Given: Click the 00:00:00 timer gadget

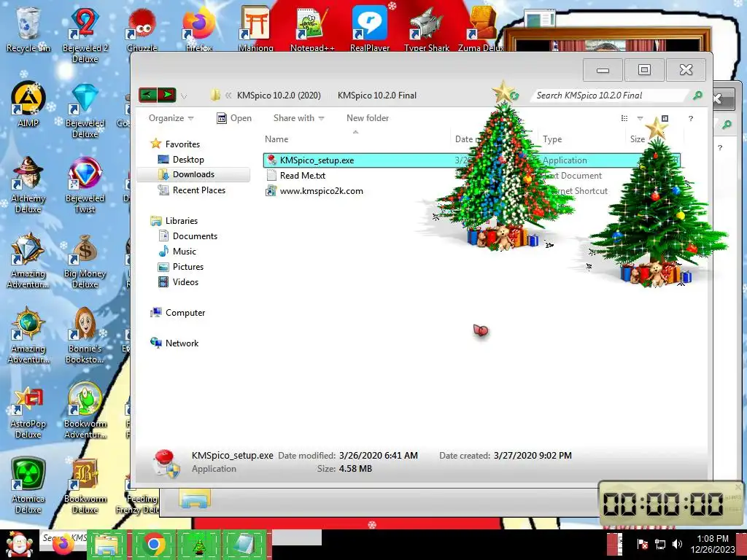Looking at the screenshot, I should (670, 503).
